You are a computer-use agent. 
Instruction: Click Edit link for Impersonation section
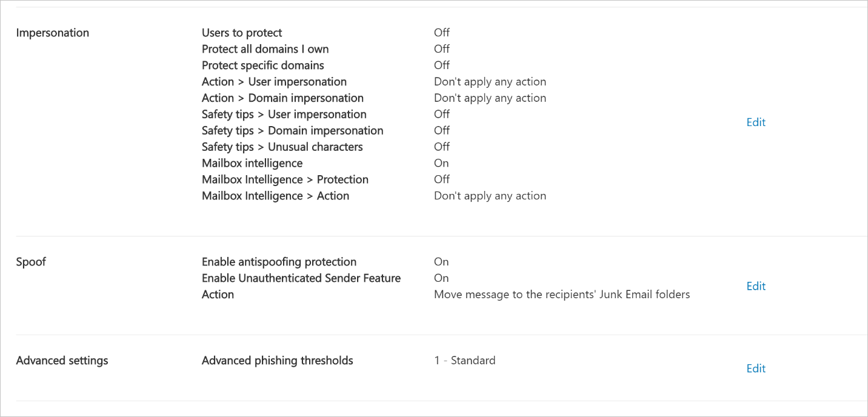[x=756, y=122]
